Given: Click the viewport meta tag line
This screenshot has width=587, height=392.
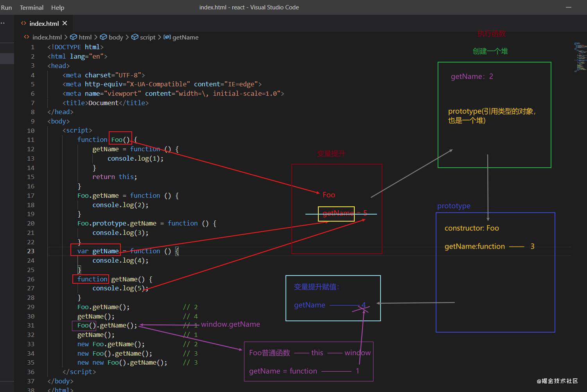Looking at the screenshot, I should tap(173, 93).
